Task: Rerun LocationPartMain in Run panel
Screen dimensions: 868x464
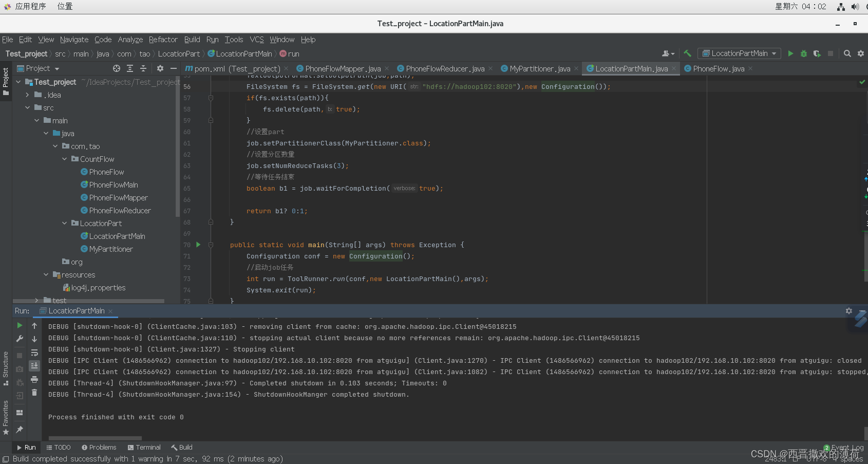Action: click(20, 325)
